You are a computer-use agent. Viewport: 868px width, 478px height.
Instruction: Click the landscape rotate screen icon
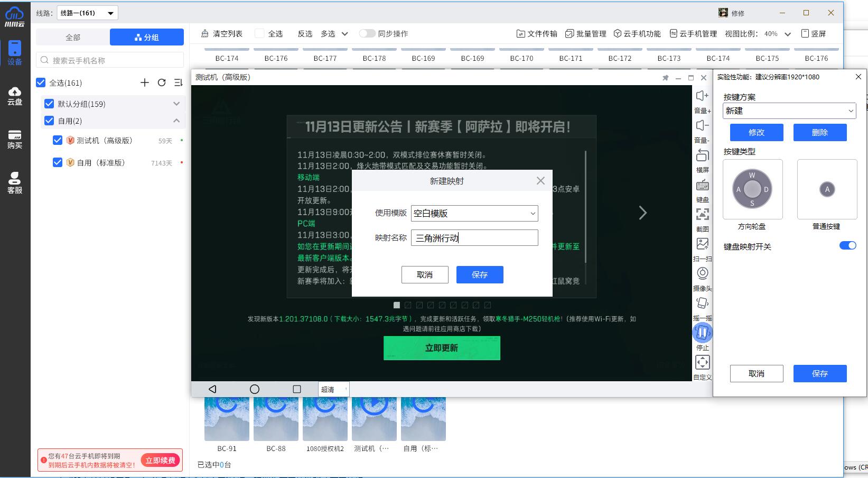702,155
